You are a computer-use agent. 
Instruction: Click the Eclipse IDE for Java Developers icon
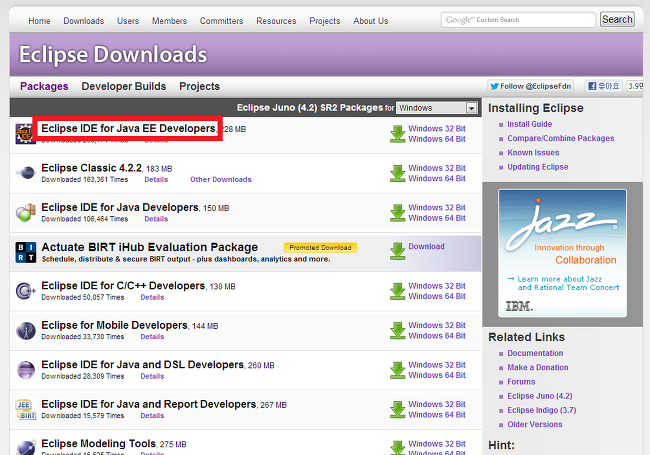[x=26, y=212]
